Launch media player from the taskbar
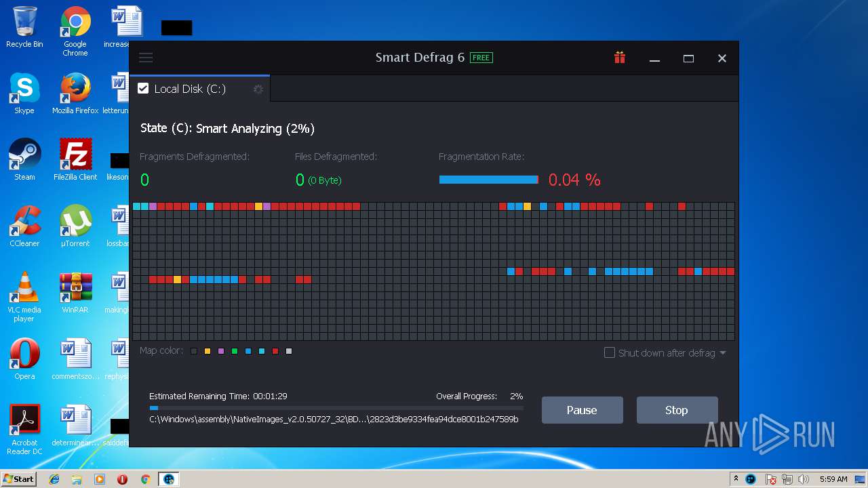The width and height of the screenshot is (868, 488). (x=100, y=479)
